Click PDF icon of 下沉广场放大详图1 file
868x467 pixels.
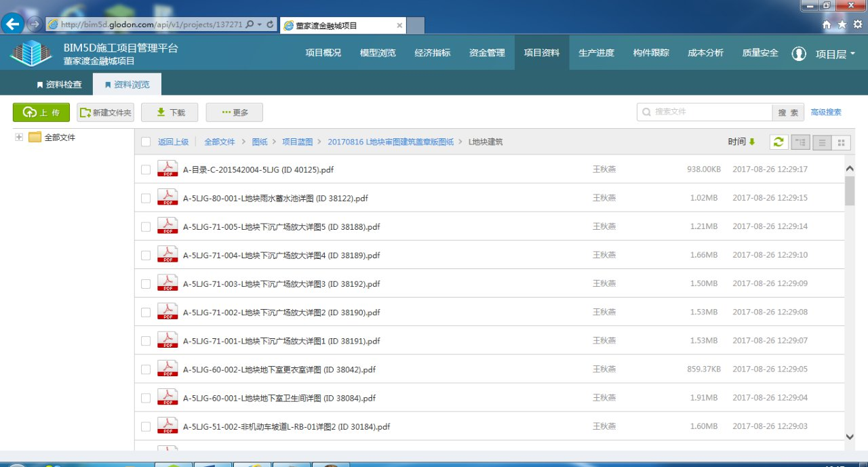pos(167,340)
